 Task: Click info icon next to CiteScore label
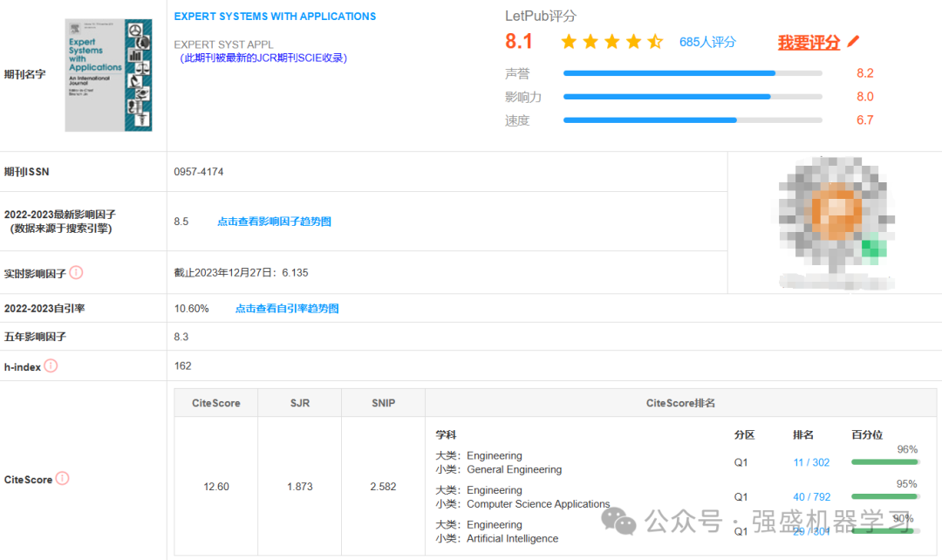point(63,478)
